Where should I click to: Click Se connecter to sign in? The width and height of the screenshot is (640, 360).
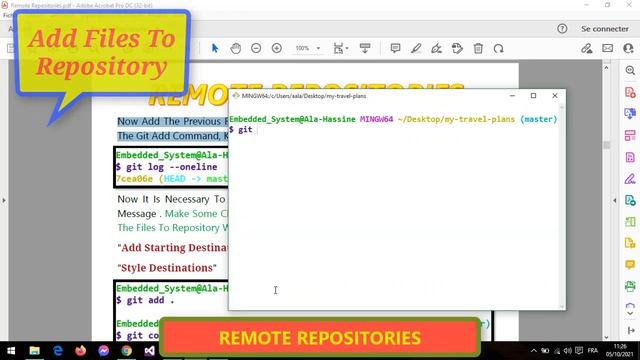click(x=604, y=29)
